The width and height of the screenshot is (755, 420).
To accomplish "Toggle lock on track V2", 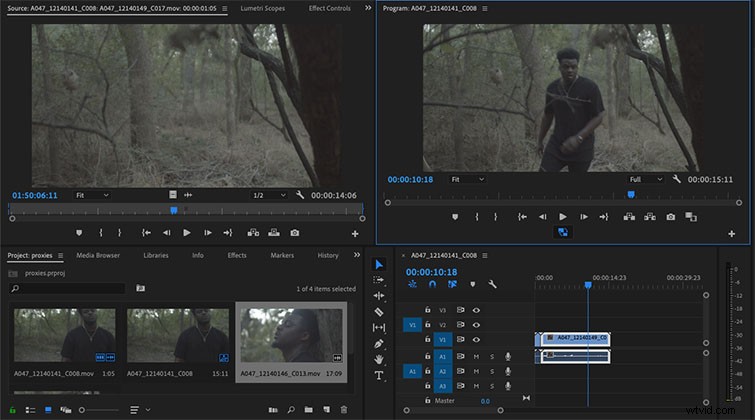I will (428, 324).
